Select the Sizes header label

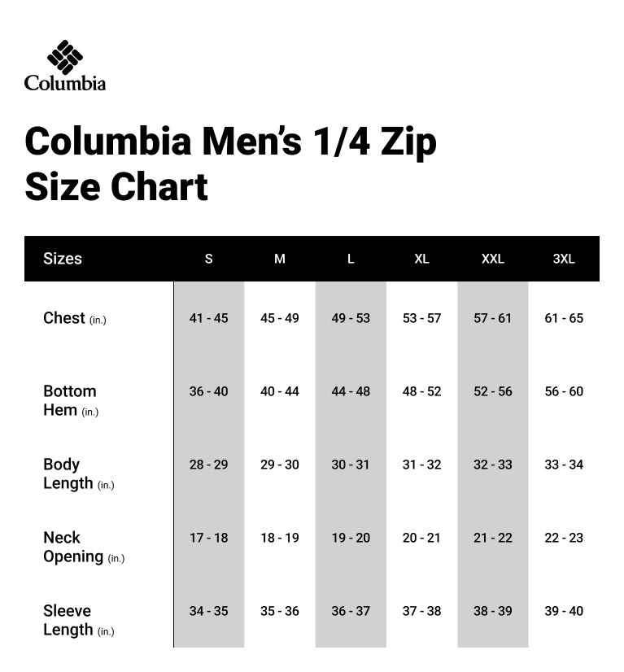[x=63, y=259]
